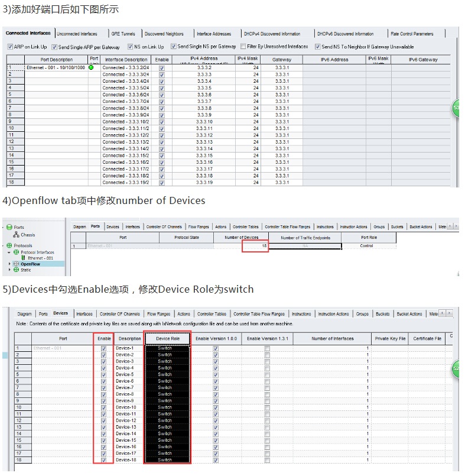465x476 pixels.
Task: Toggle Send Single NS per Gateway
Action: click(x=174, y=47)
